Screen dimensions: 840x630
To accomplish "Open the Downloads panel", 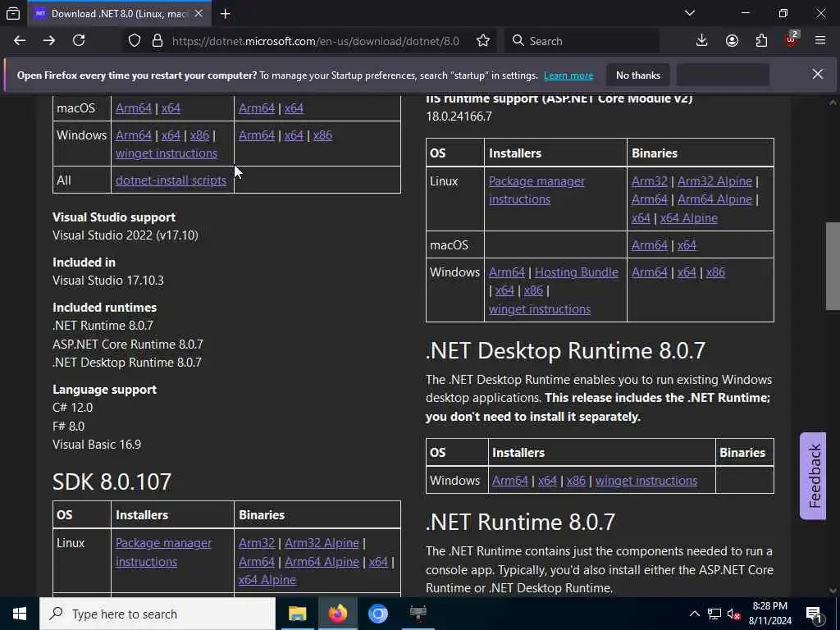I will pos(702,41).
